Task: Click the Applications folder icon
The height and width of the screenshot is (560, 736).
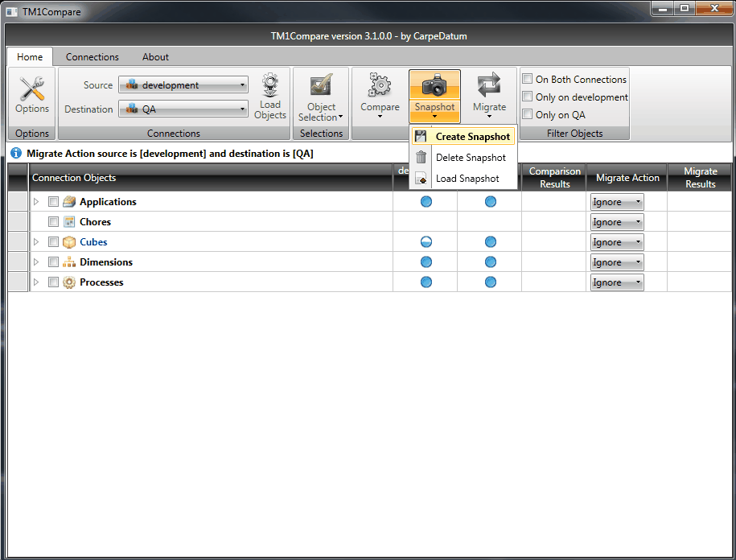Action: point(69,202)
